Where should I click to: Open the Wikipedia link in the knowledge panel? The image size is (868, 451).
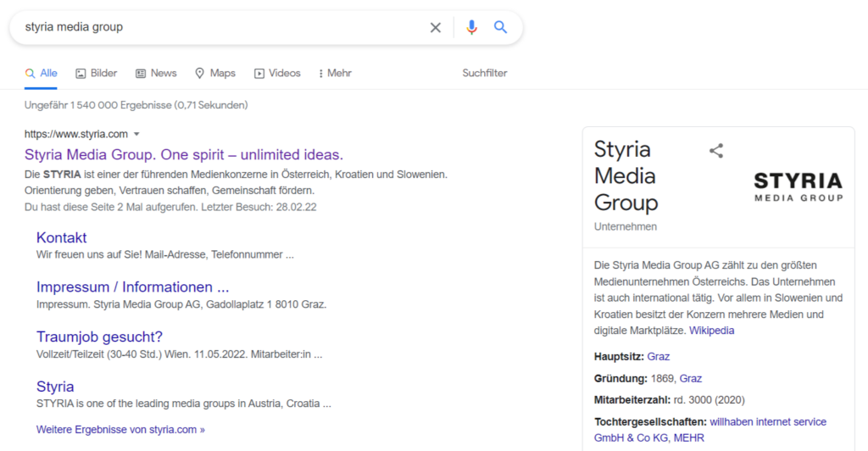(x=711, y=331)
